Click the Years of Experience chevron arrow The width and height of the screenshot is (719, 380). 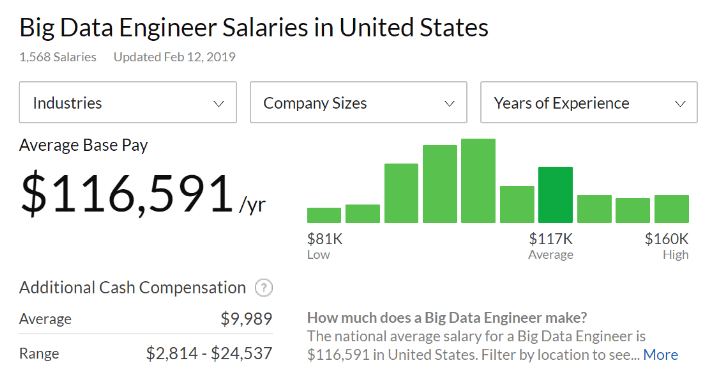pyautogui.click(x=680, y=104)
